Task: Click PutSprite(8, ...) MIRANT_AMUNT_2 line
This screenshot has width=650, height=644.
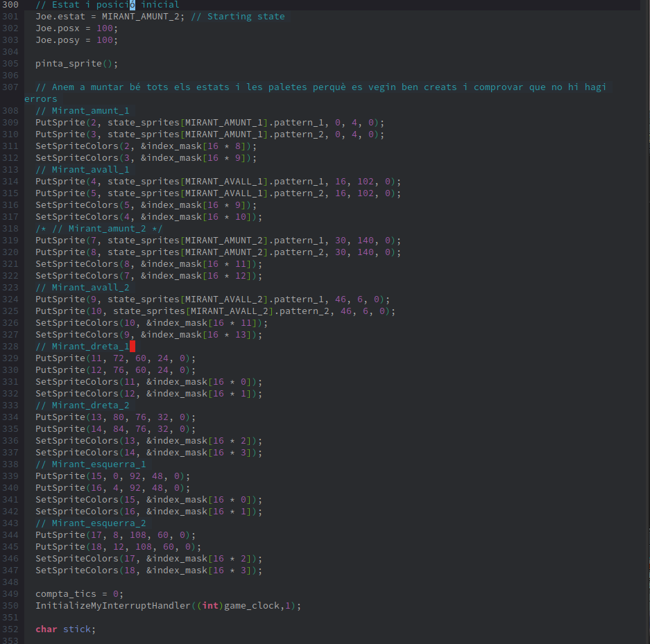Action: click(218, 252)
